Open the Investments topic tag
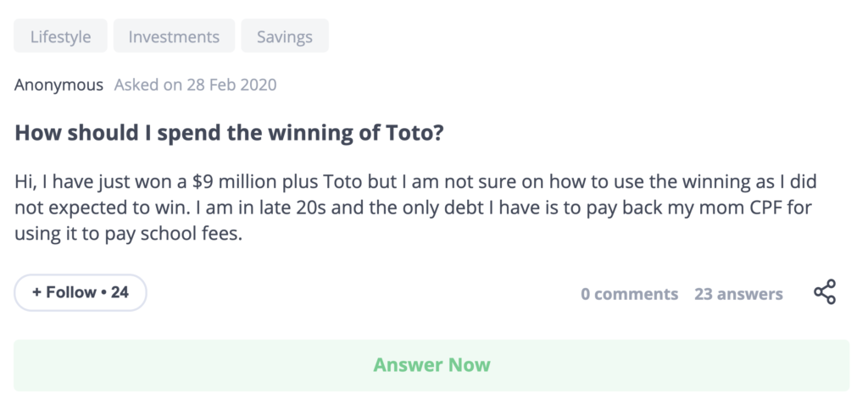The height and width of the screenshot is (410, 868). tap(174, 36)
